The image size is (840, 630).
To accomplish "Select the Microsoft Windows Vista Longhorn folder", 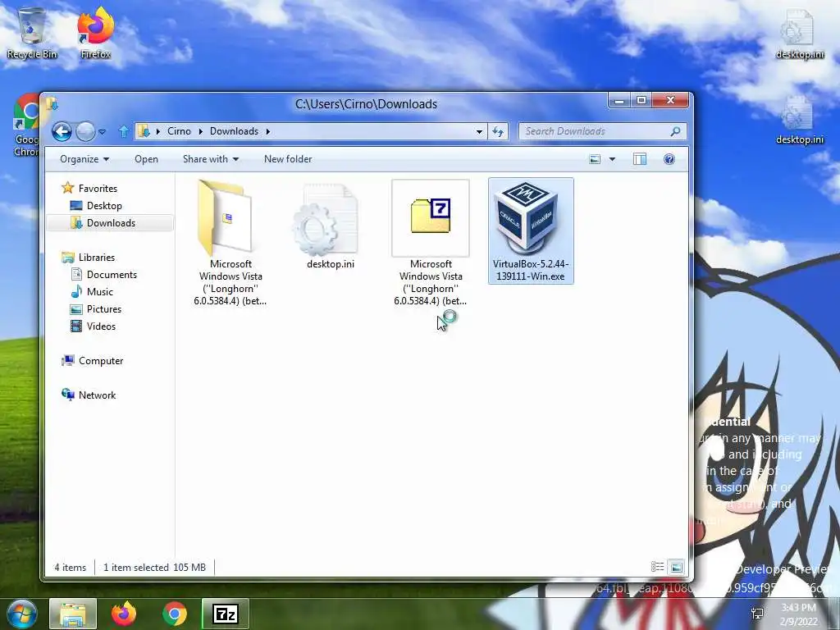I will pos(231,243).
